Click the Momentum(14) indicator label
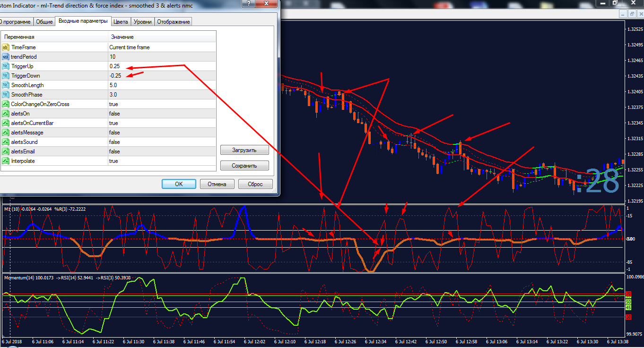Image resolution: width=644 pixels, height=348 pixels. pyautogui.click(x=20, y=277)
